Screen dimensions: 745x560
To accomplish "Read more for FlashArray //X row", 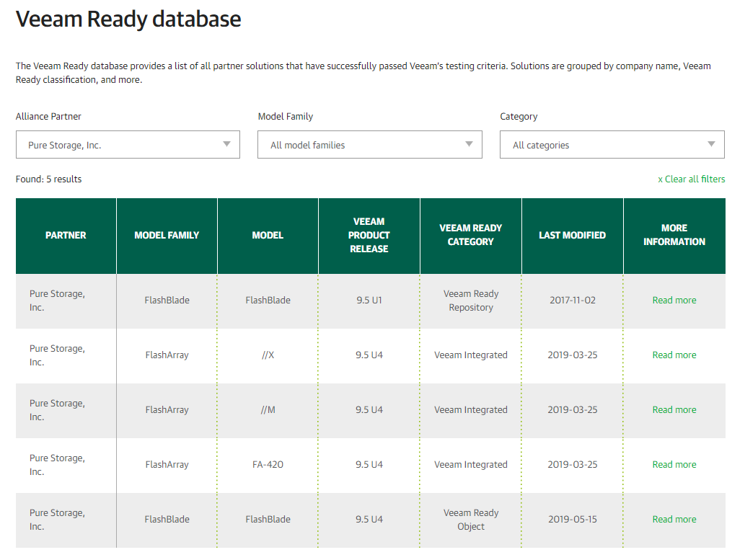I will (x=674, y=355).
